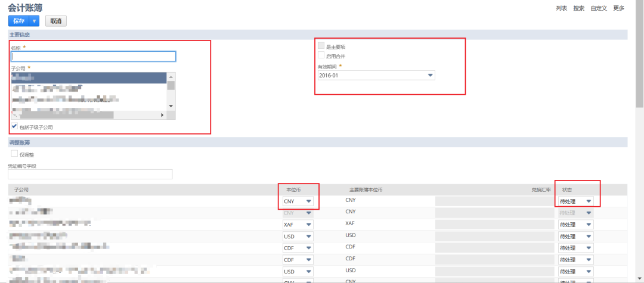Viewport: 644px width, 283px height.
Task: Open the 列表 link
Action: [562, 8]
